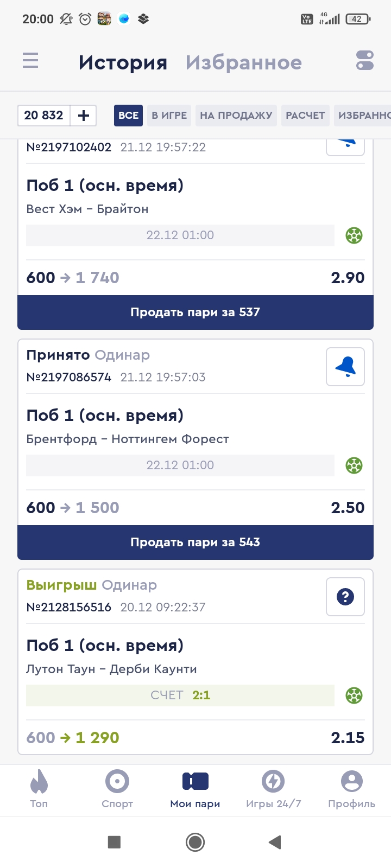Select the История header tab
The image size is (391, 868).
tap(123, 62)
